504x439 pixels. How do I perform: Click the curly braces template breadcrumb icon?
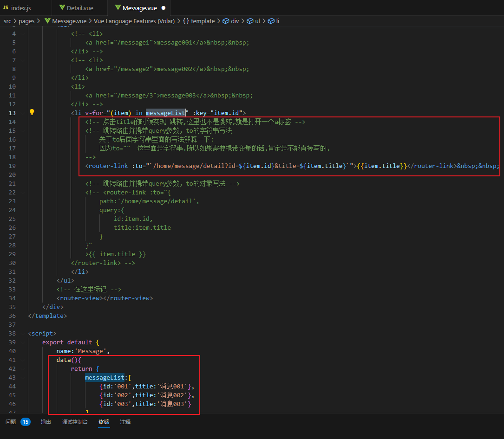[186, 21]
